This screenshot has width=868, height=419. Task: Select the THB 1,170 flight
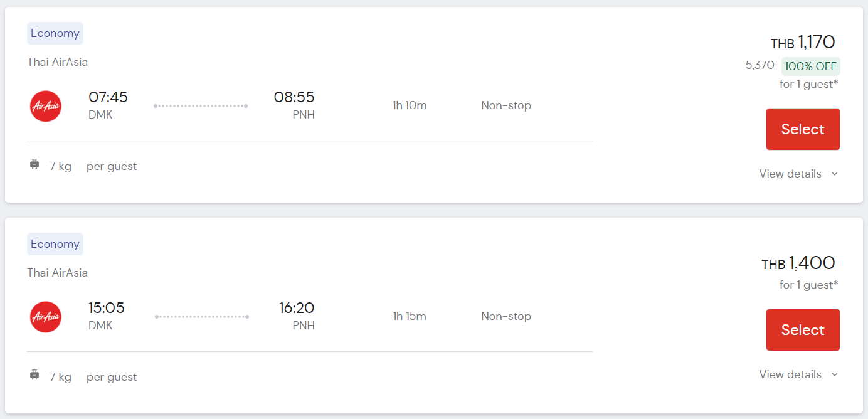point(803,129)
